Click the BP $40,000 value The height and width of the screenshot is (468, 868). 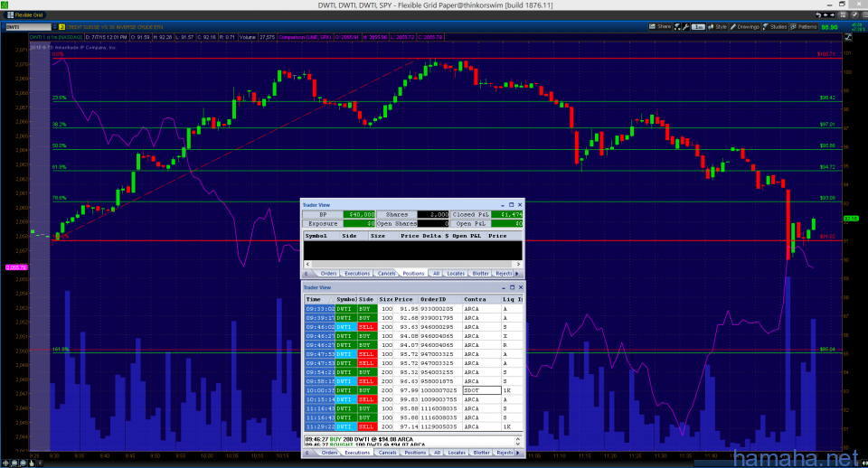359,215
